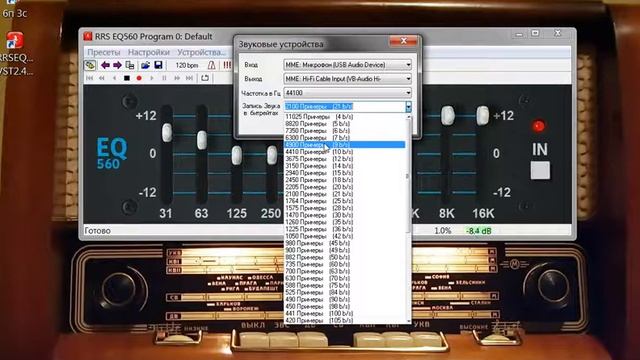This screenshot has height=360, width=640.
Task: Skip to end transport button
Action: pyautogui.click(x=189, y=78)
